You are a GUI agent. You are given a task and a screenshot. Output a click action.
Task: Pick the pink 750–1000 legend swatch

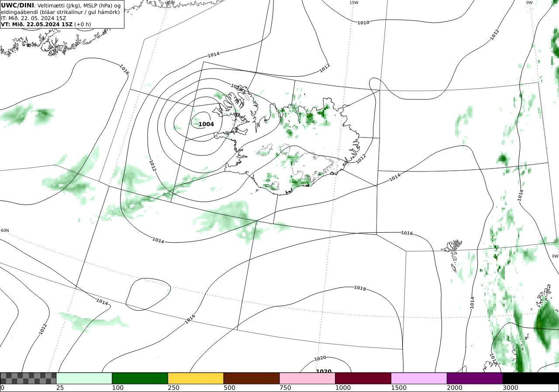pos(307,378)
